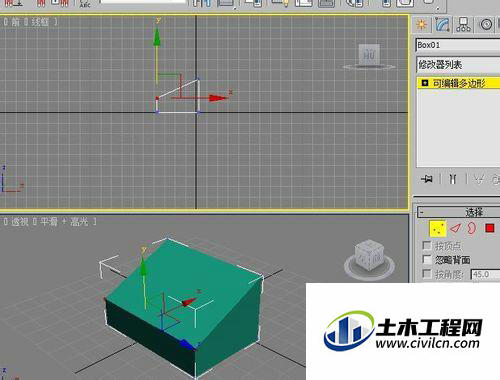Image resolution: width=500 pixels, height=380 pixels.
Task: Enable the 忽略背面 checkbox
Action: (426, 259)
